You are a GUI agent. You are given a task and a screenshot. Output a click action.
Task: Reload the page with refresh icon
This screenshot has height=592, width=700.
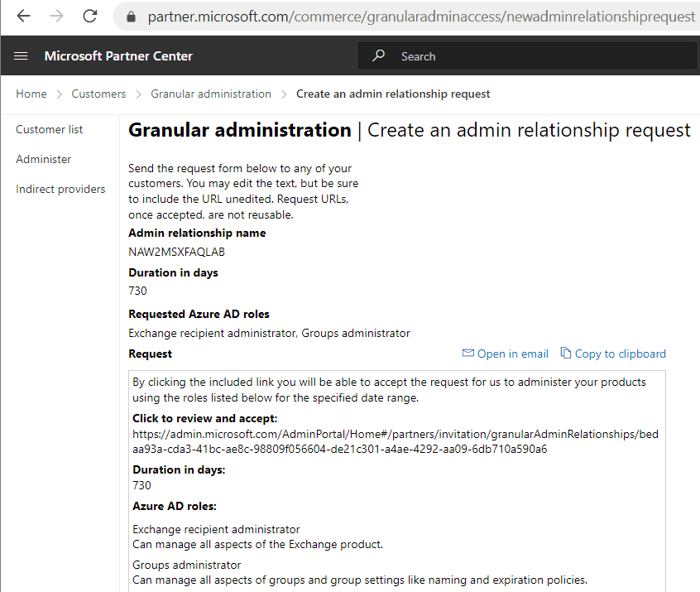[x=90, y=17]
